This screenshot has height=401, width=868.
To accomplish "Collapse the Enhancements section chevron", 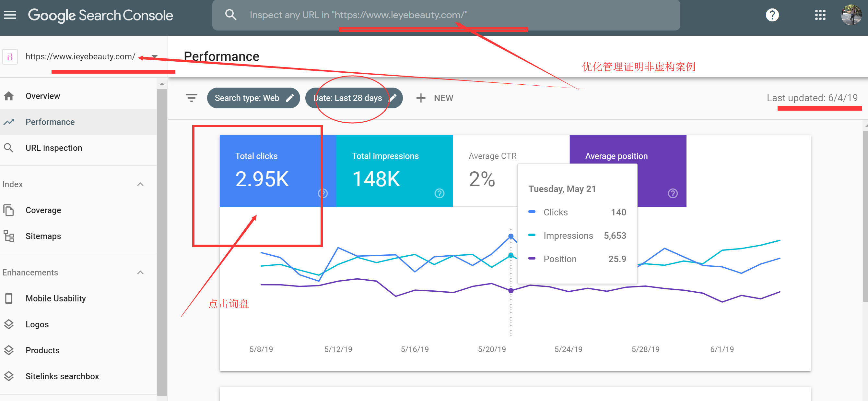I will (x=141, y=273).
